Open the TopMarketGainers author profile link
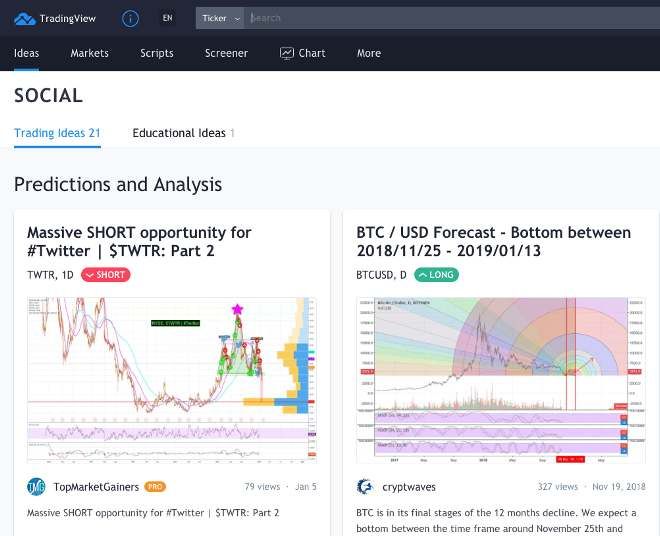The height and width of the screenshot is (536, 660). click(x=96, y=487)
